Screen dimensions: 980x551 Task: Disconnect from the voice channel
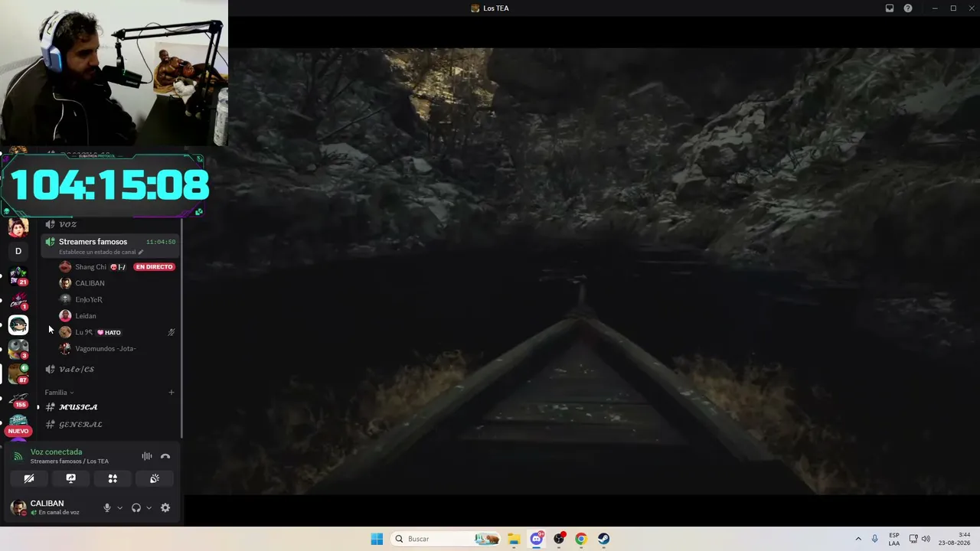pos(165,456)
